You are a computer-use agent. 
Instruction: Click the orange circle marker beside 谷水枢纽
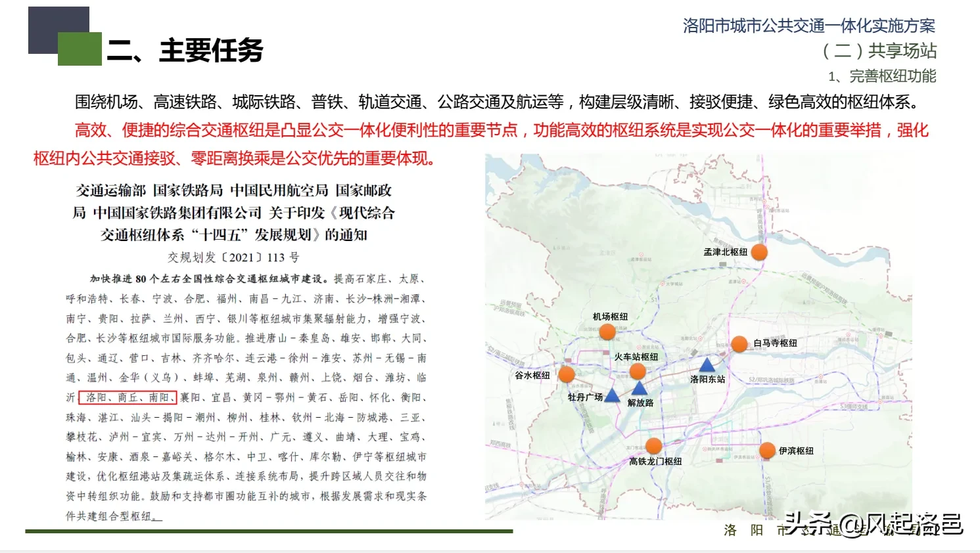(567, 375)
